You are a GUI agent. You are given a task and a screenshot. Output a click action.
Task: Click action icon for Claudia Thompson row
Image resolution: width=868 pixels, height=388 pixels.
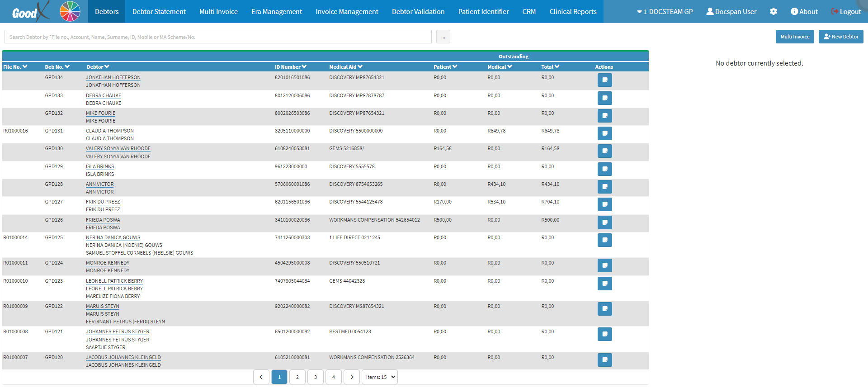coord(604,133)
